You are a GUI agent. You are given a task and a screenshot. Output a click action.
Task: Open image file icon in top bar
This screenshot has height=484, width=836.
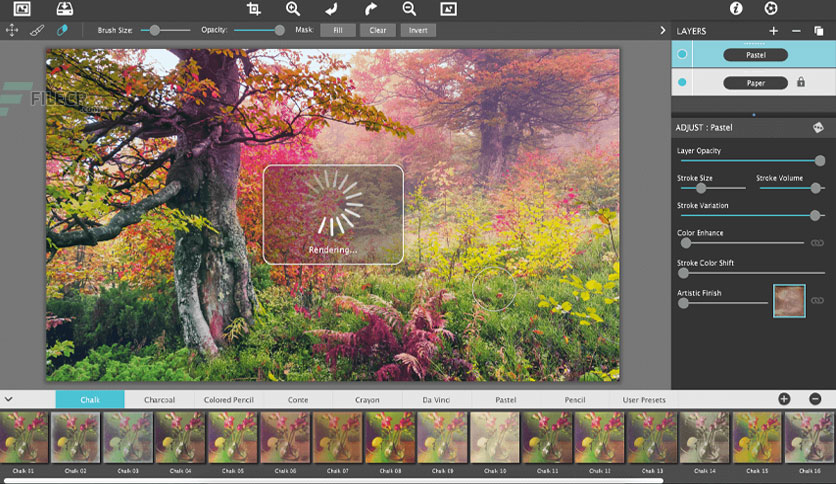[x=22, y=9]
